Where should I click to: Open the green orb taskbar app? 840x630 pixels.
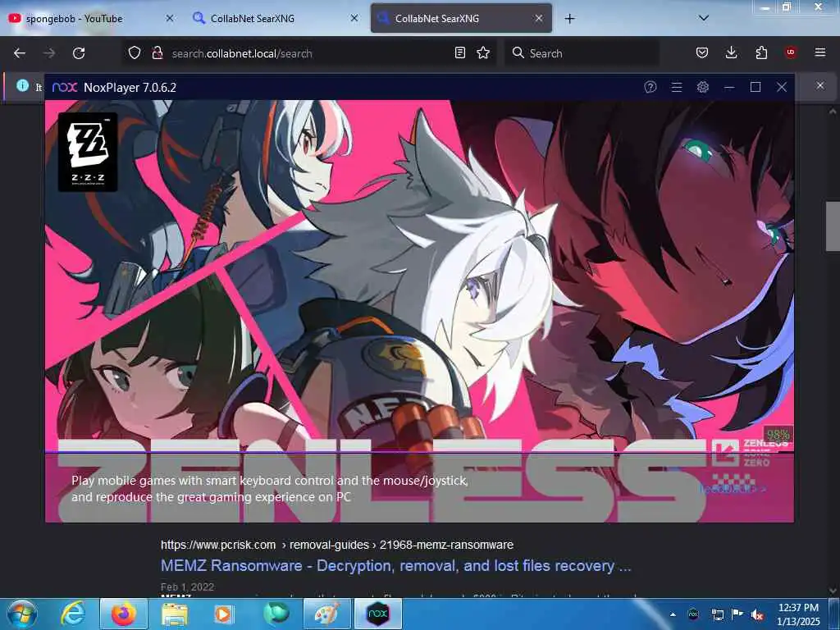276,614
